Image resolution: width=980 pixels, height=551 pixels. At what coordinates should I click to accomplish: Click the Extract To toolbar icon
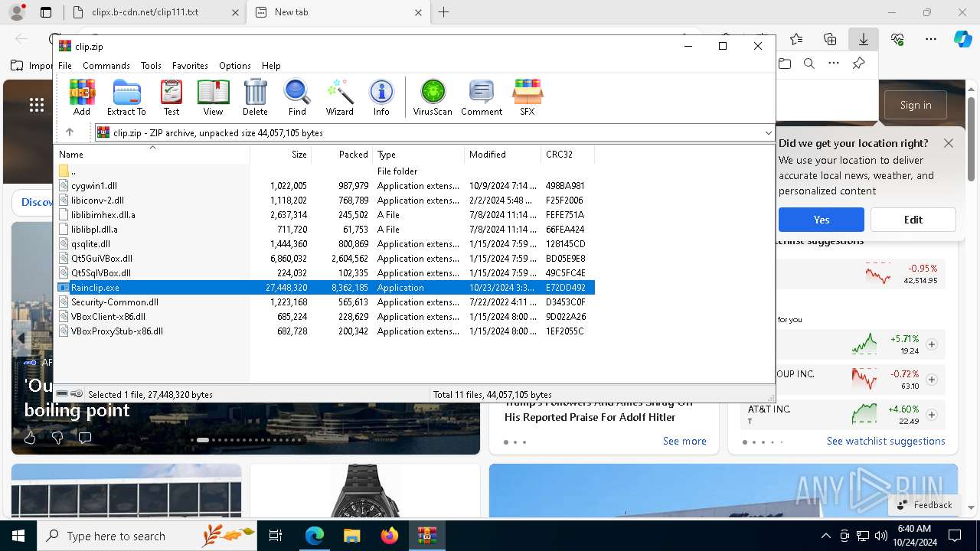pyautogui.click(x=126, y=97)
